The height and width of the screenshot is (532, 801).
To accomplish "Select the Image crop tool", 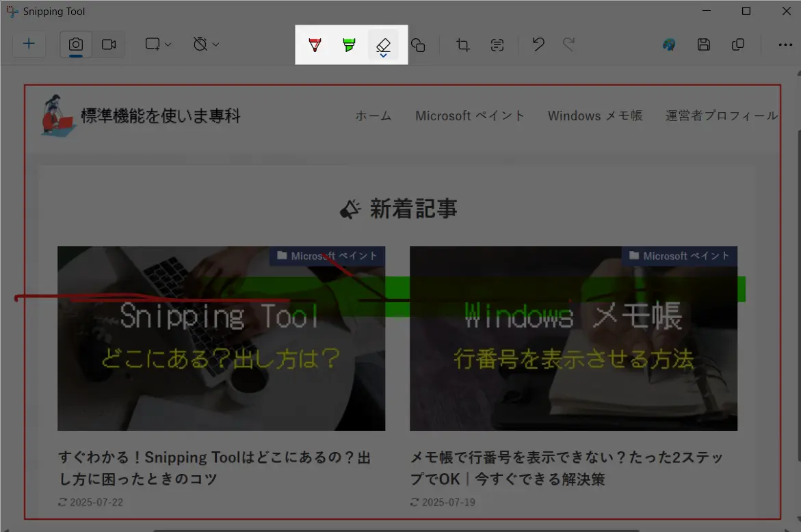I will click(463, 45).
